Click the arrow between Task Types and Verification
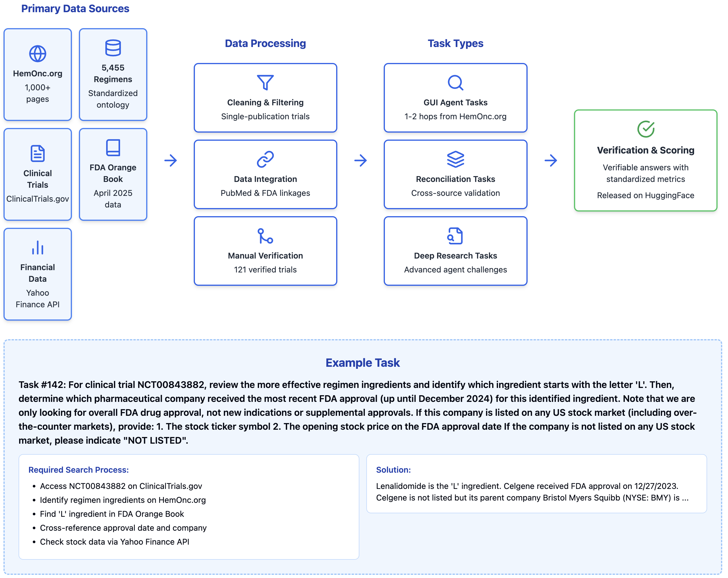 [x=550, y=160]
